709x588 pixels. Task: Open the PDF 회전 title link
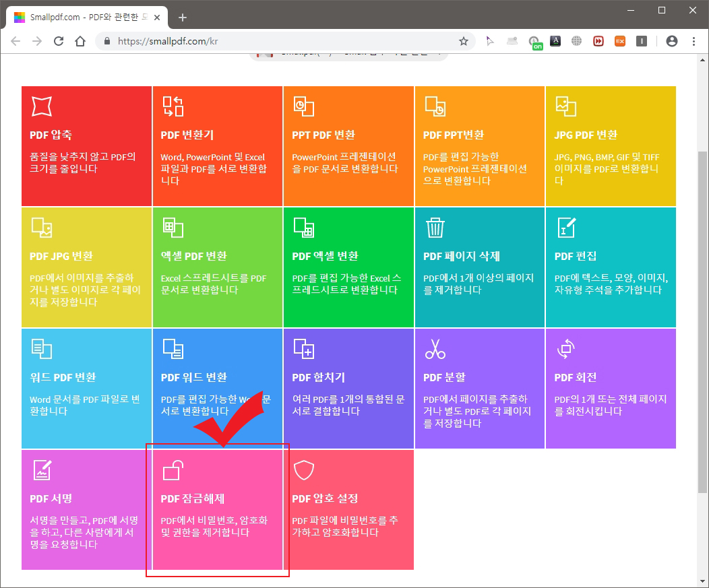(x=575, y=377)
